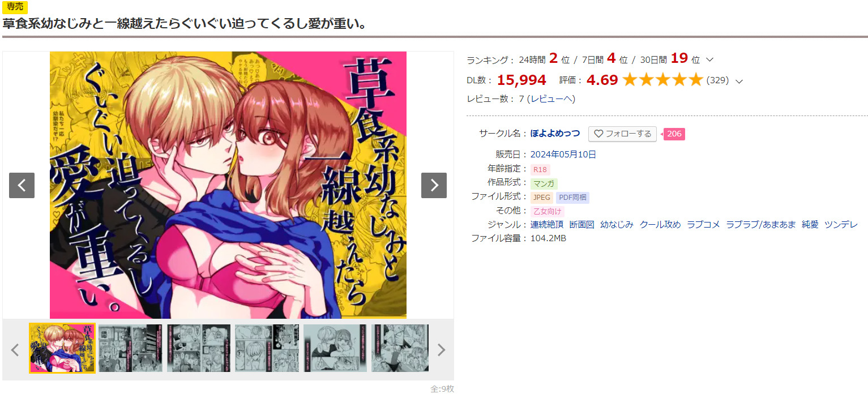Open the JPEG file format tag
The height and width of the screenshot is (398, 868).
[x=541, y=197]
